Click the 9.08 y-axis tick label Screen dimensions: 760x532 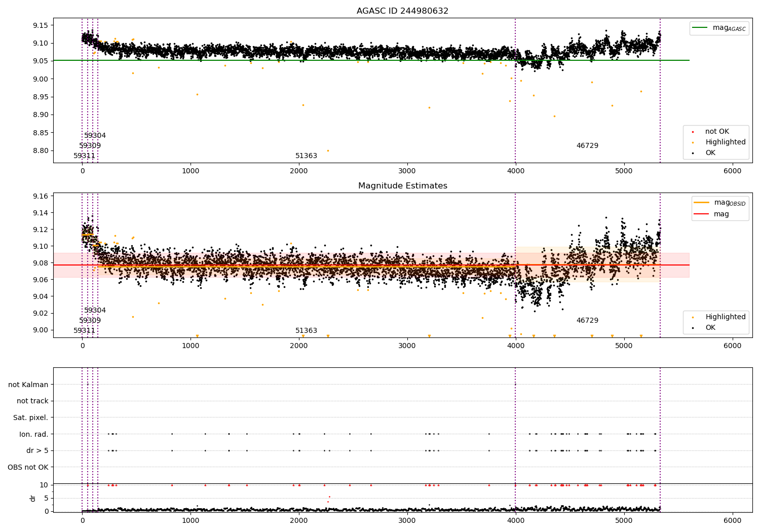(40, 263)
